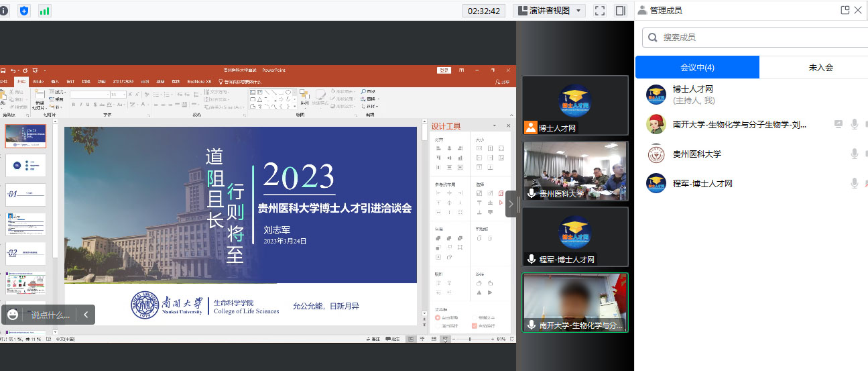
Task: Select the checked radio option under 文本框
Action: tap(438, 317)
